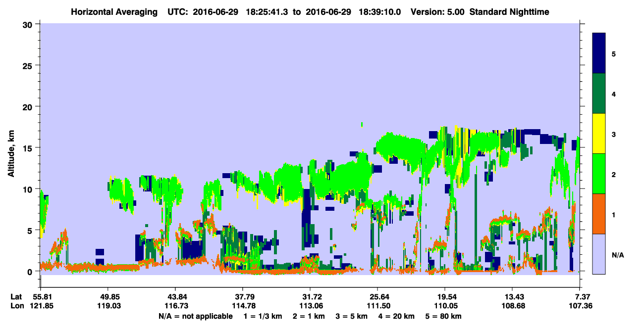This screenshot has width=644, height=330.
Task: Click 'Version: 5.00 Standard Nighttime' header text
Action: click(480, 11)
